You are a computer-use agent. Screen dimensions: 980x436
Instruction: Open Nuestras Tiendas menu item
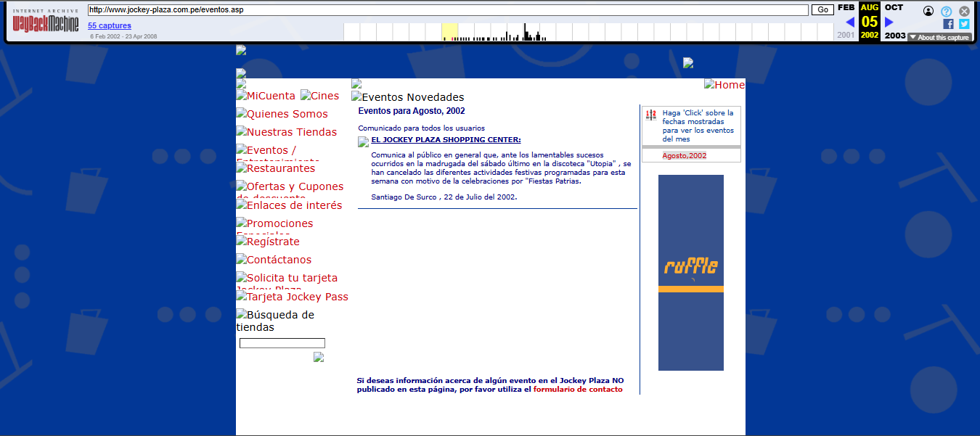pos(291,132)
